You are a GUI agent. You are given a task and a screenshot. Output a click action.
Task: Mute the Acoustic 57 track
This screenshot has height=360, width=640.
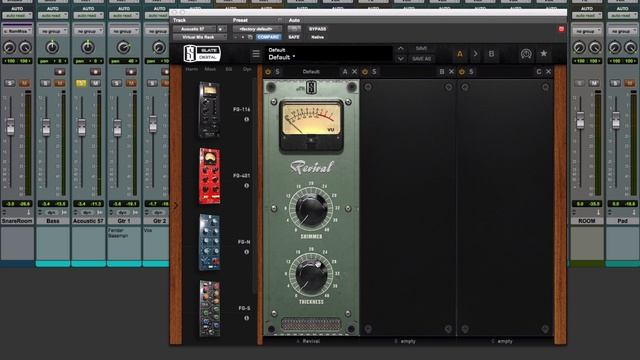click(95, 83)
